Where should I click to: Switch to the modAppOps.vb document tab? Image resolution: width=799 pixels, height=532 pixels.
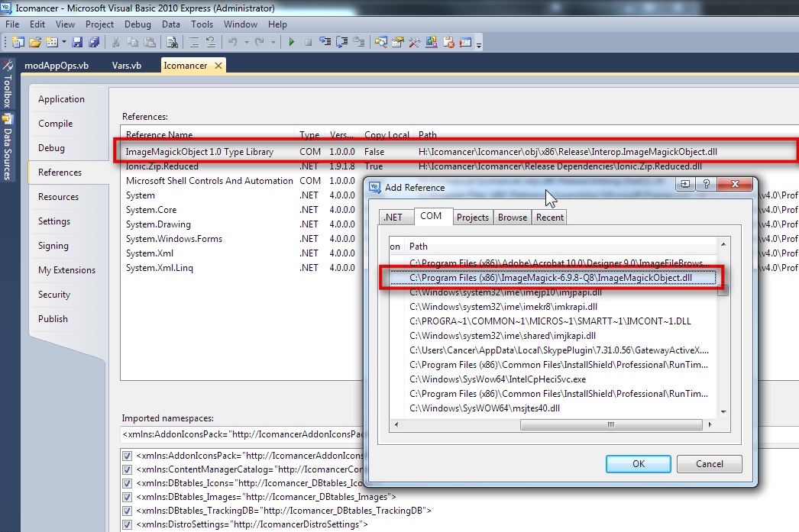pyautogui.click(x=57, y=66)
